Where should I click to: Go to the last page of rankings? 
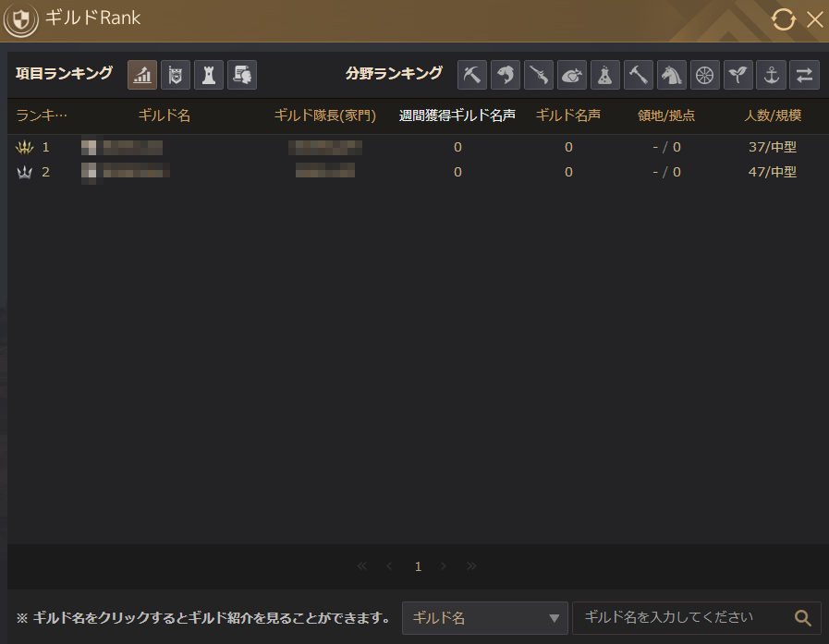pyautogui.click(x=471, y=566)
